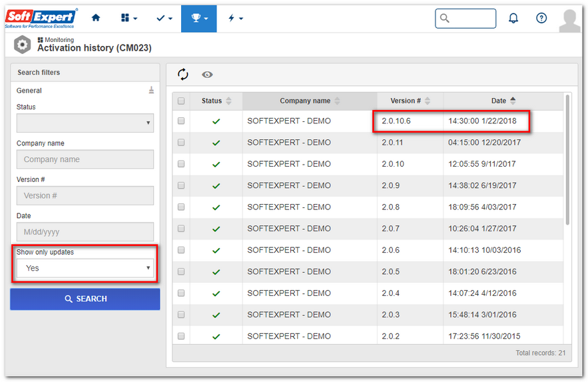The image size is (588, 382).
Task: Click the status checkmark for version 2.0.10.6
Action: coord(216,121)
